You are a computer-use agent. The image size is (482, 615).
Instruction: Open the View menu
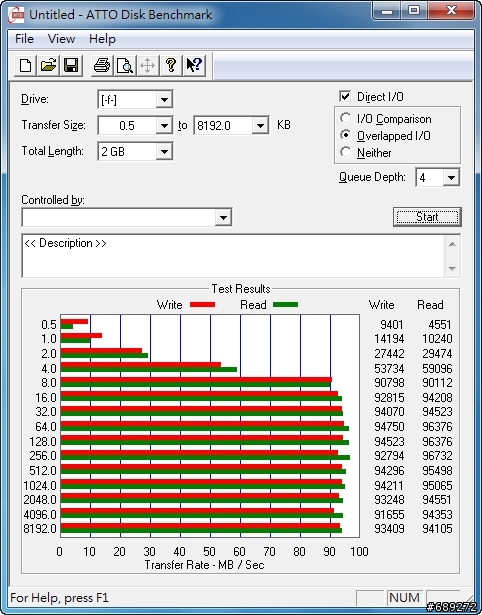tap(61, 39)
